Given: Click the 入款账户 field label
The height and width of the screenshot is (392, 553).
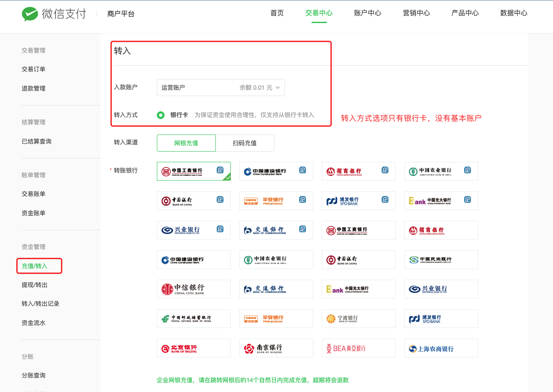Looking at the screenshot, I should (126, 87).
